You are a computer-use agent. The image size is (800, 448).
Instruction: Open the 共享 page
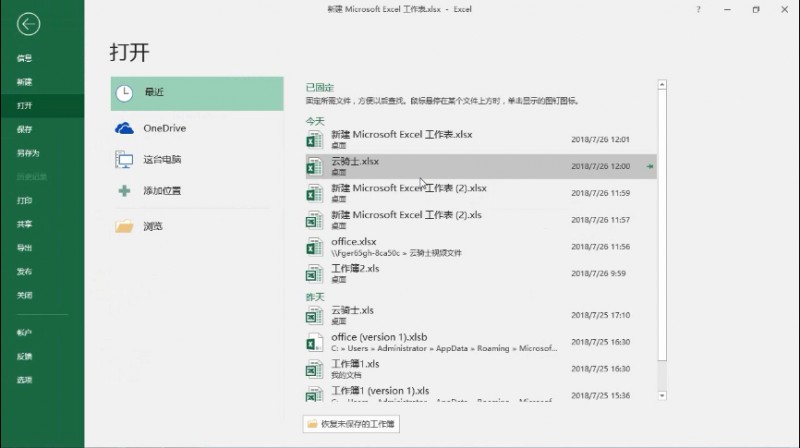point(24,224)
